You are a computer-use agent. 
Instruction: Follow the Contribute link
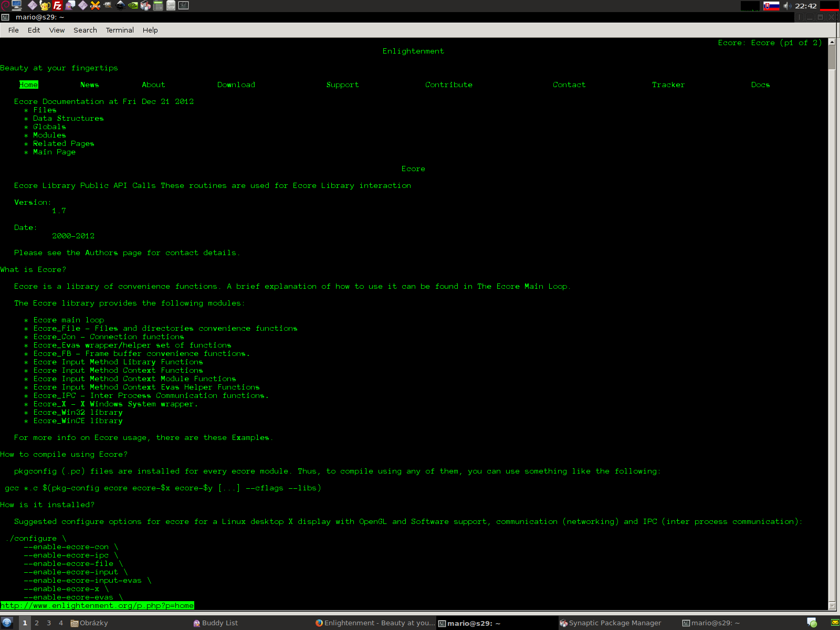[x=449, y=85]
